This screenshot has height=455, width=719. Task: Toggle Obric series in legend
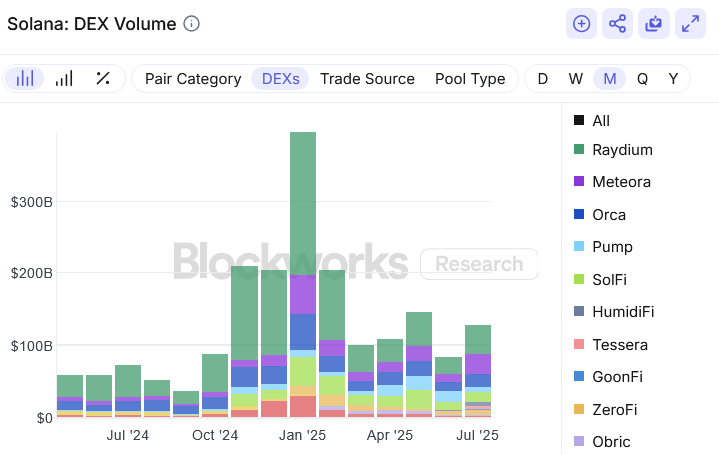[602, 441]
